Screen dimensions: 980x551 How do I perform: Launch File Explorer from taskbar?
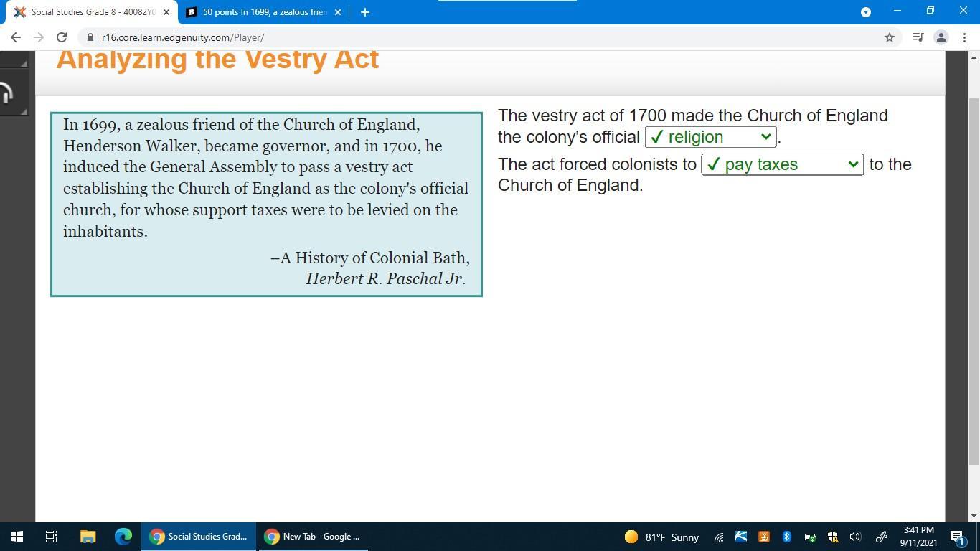[x=88, y=537]
